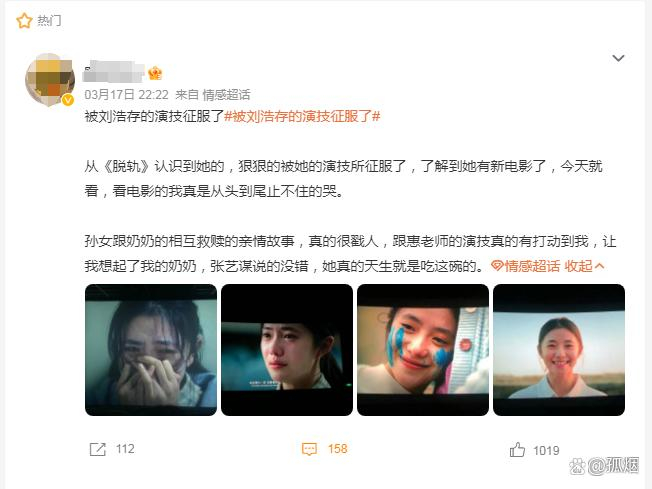Click the repost share icon
Screen dimensions: 652x489
coord(98,449)
